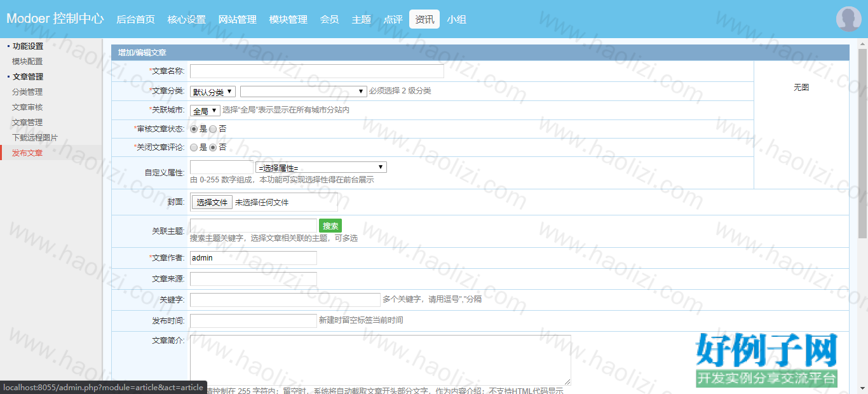Select the 资讯 tab
The image size is (868, 394).
click(424, 19)
